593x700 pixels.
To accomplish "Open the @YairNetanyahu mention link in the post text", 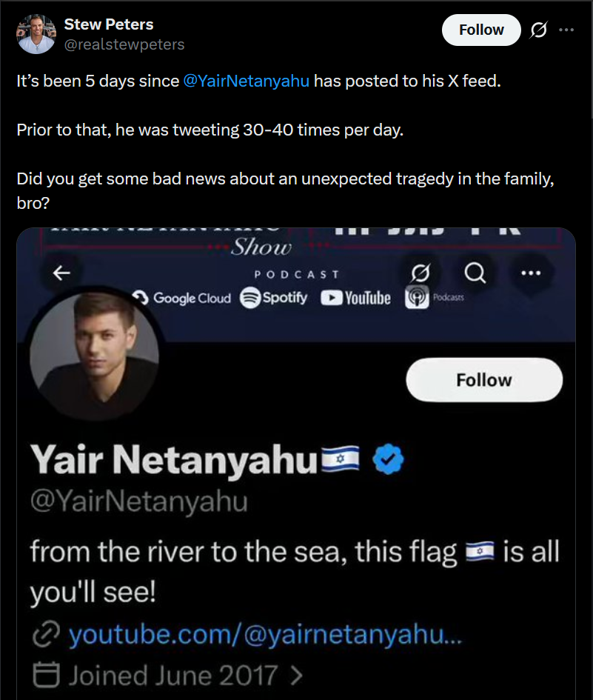I will [x=247, y=81].
